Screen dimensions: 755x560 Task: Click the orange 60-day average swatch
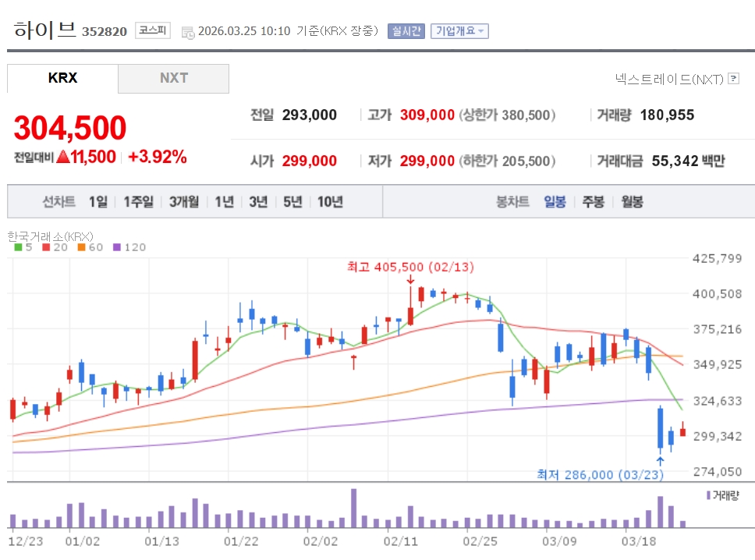81,247
